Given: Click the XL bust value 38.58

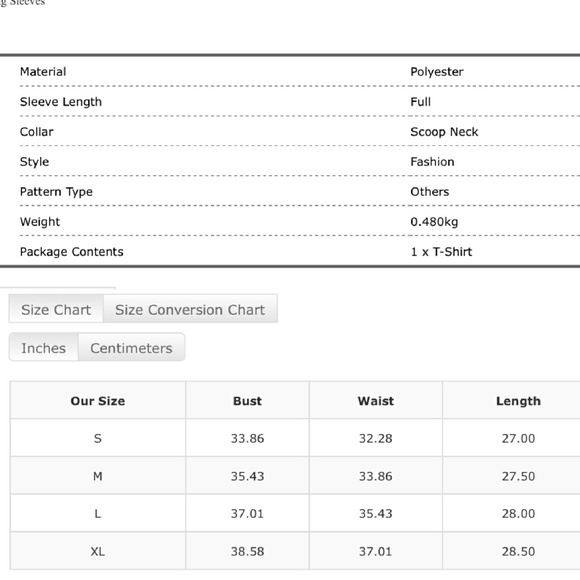Looking at the screenshot, I should tap(247, 551).
